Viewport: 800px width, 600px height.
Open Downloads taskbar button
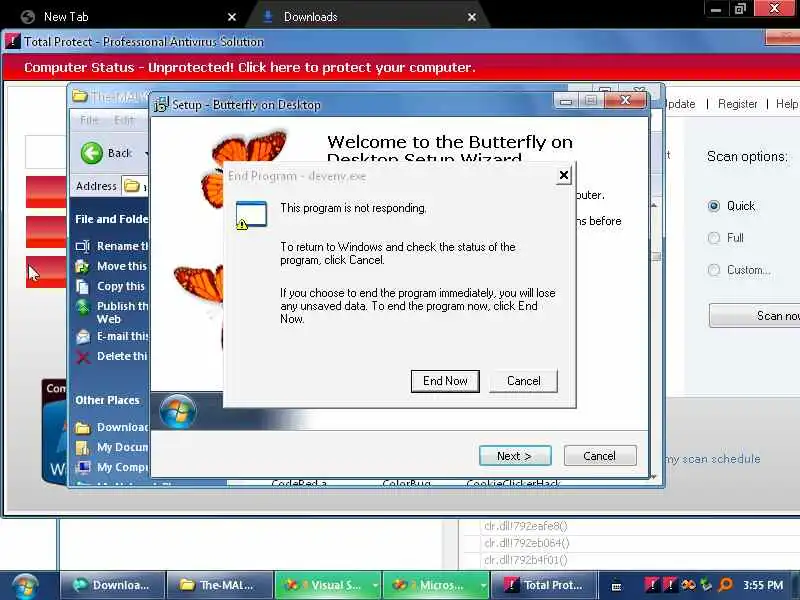click(113, 585)
